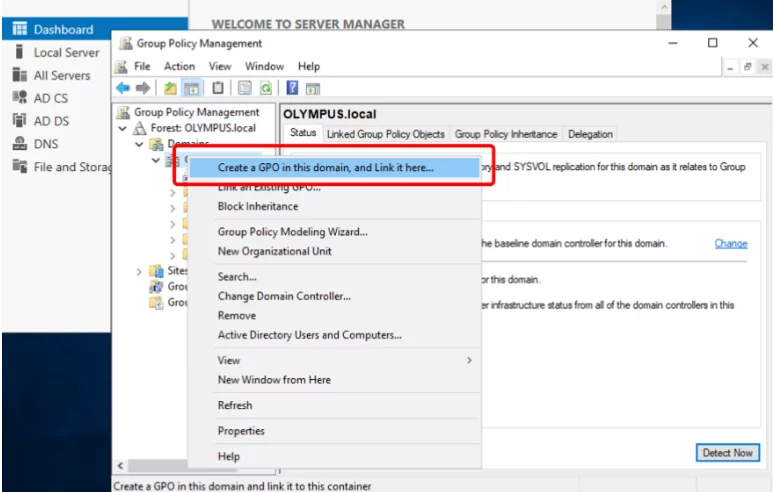The image size is (773, 492).
Task: Open Properties from the context menu
Action: point(334,431)
